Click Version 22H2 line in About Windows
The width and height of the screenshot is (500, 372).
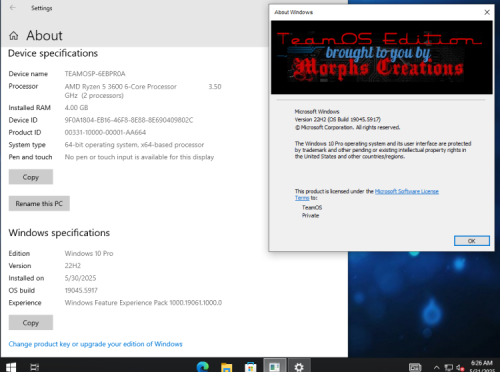pos(338,119)
